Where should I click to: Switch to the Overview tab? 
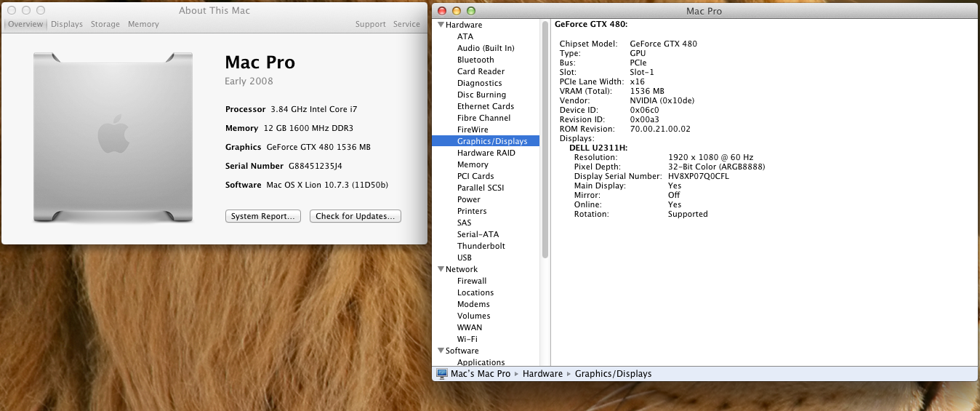[25, 24]
